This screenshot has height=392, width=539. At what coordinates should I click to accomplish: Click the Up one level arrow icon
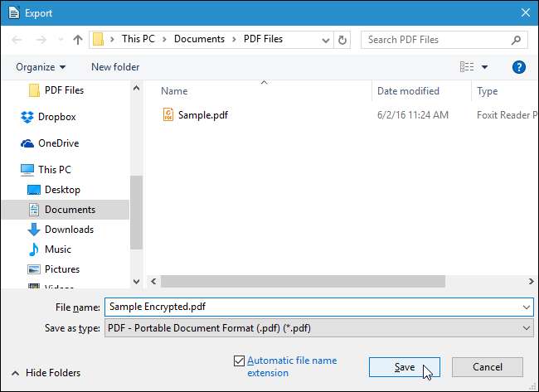pyautogui.click(x=78, y=39)
